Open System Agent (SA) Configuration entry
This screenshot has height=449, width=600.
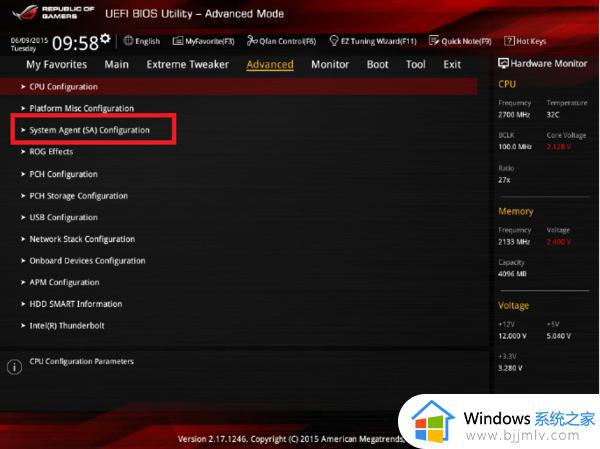[90, 130]
